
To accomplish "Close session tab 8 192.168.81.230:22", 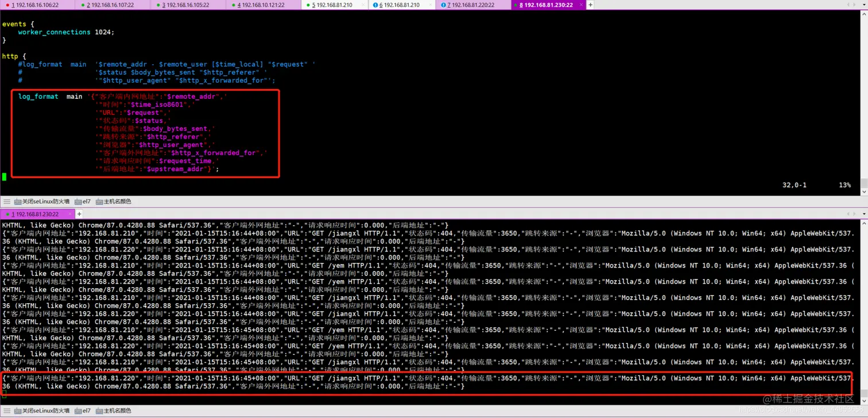I will pyautogui.click(x=581, y=5).
